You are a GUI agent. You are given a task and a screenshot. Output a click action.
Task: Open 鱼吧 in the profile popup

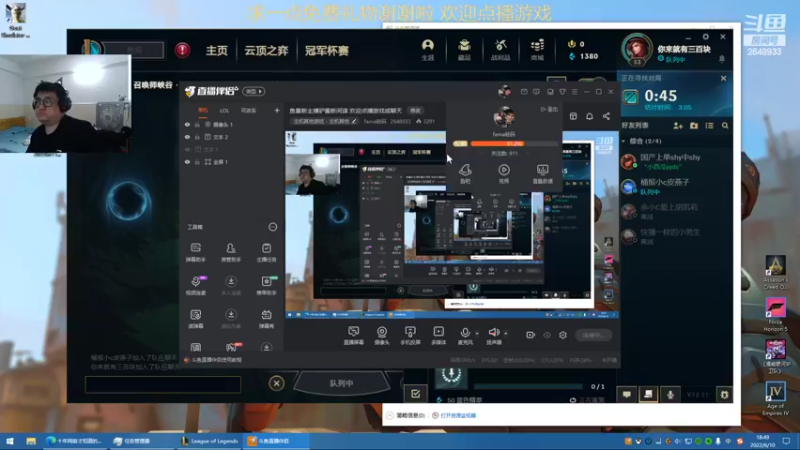point(465,173)
